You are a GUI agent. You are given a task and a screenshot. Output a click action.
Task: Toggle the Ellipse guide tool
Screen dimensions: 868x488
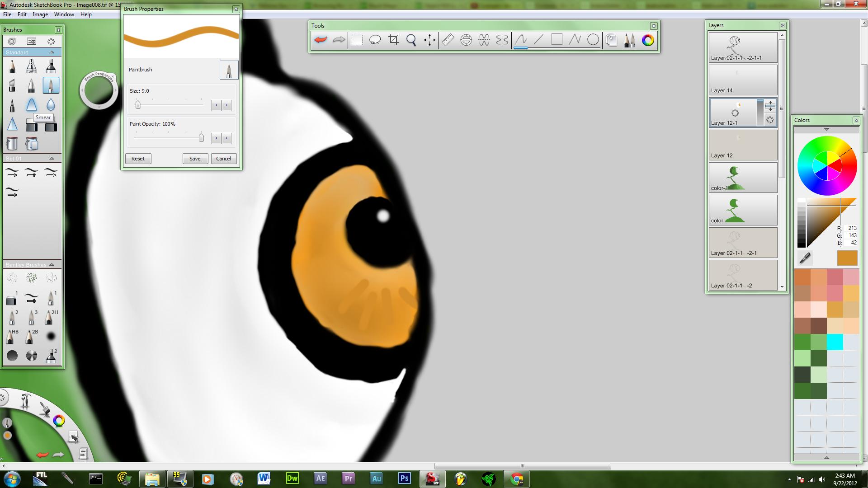(466, 40)
